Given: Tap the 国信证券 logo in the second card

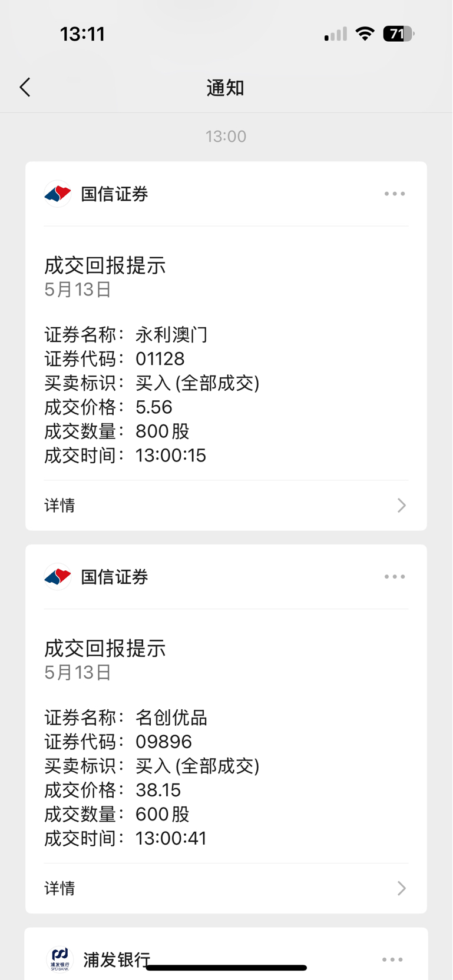Looking at the screenshot, I should [x=58, y=577].
